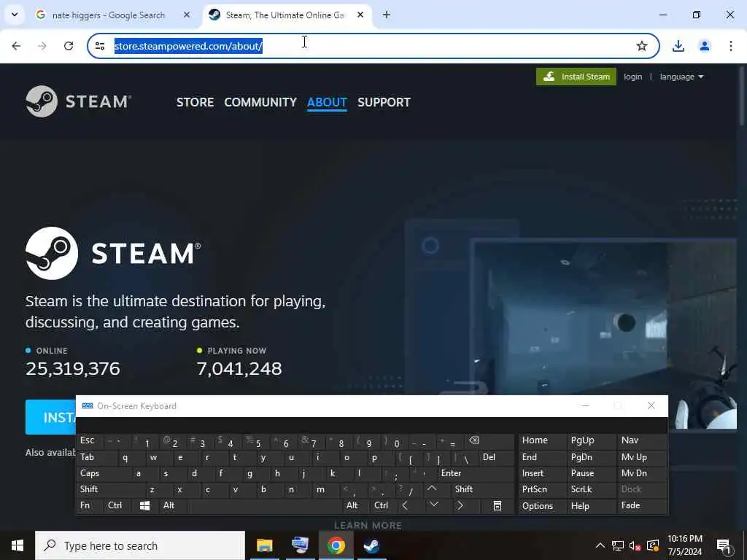Open the notification center icon
747x560 pixels.
click(x=724, y=546)
